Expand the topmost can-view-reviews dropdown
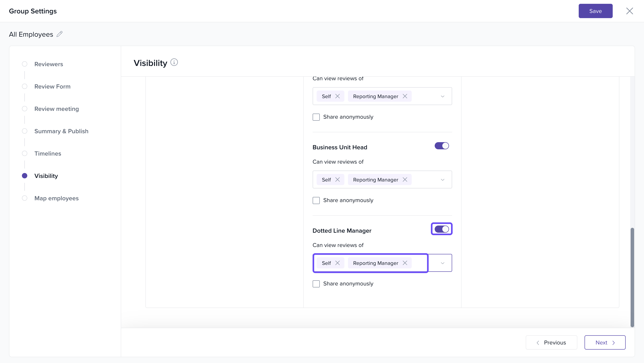Image resolution: width=644 pixels, height=363 pixels. 443,96
